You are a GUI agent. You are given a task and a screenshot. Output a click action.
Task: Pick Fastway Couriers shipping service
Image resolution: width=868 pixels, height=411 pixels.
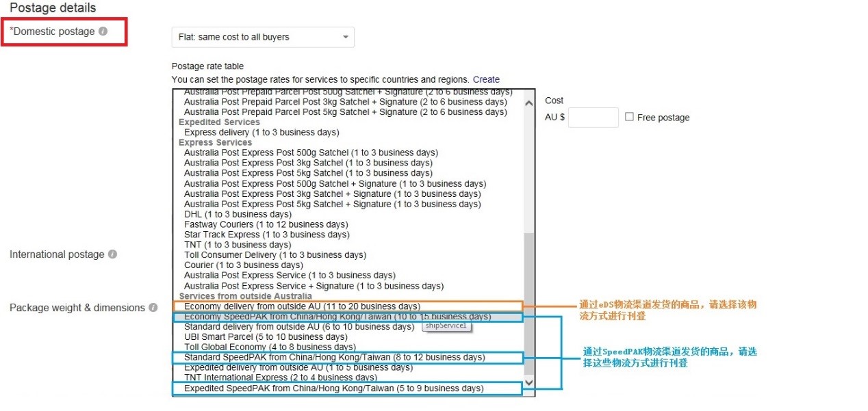point(266,224)
